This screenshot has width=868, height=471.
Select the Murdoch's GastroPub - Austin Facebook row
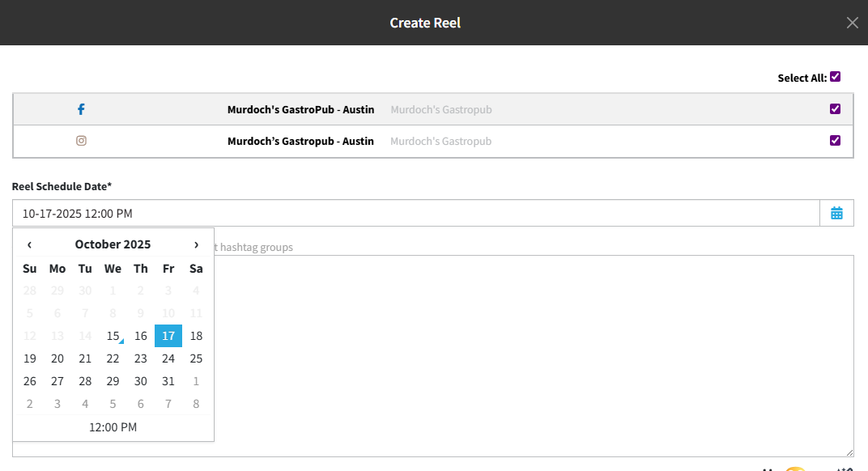(300, 109)
